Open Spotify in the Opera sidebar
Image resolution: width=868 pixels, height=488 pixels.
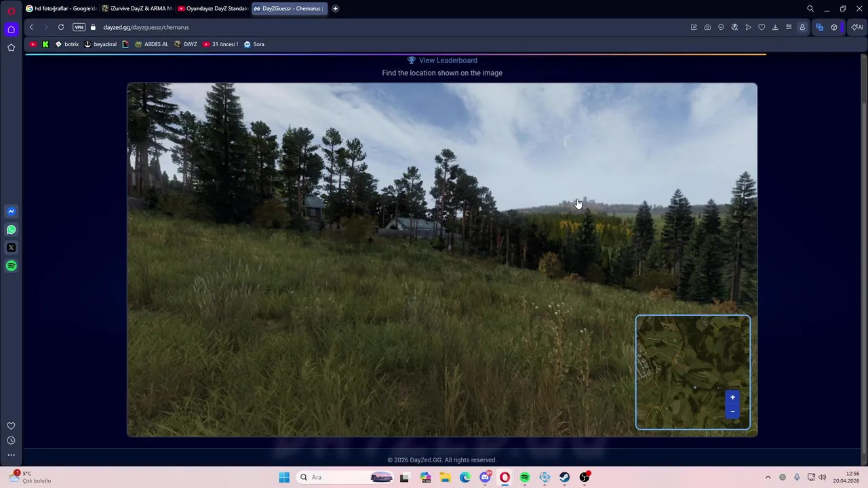point(11,266)
